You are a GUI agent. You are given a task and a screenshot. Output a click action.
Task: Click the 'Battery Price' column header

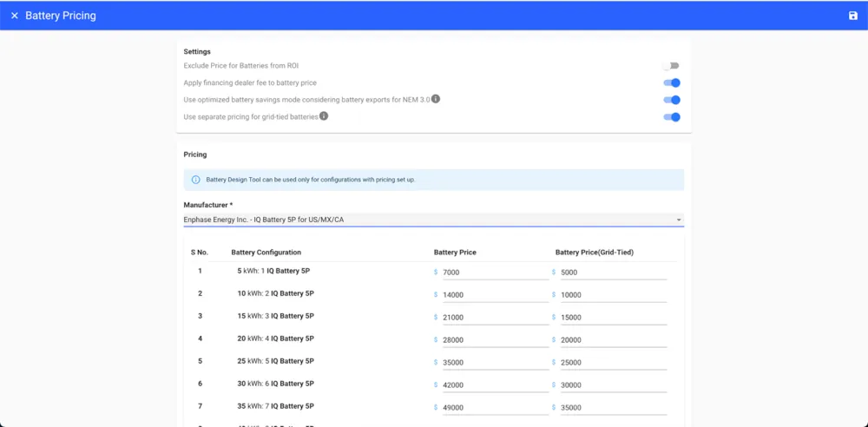pyautogui.click(x=455, y=253)
